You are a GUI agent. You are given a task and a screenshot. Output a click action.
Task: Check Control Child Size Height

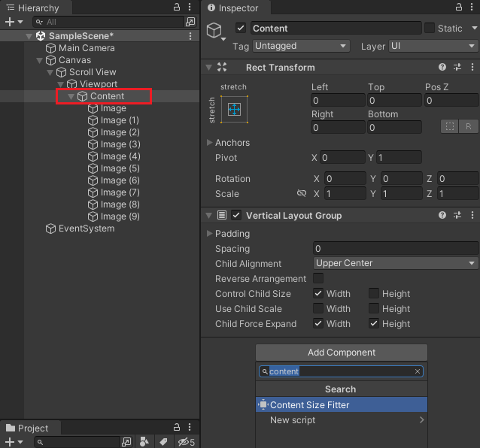[x=374, y=293]
